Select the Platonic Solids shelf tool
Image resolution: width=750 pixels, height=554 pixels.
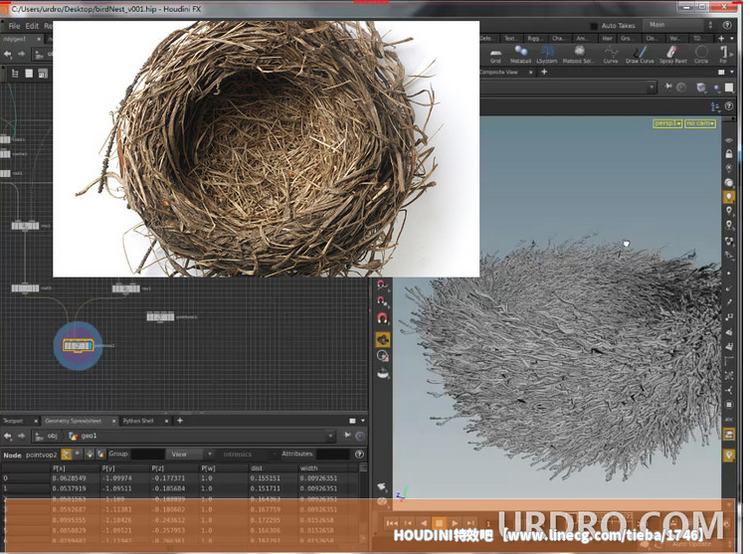pos(578,55)
